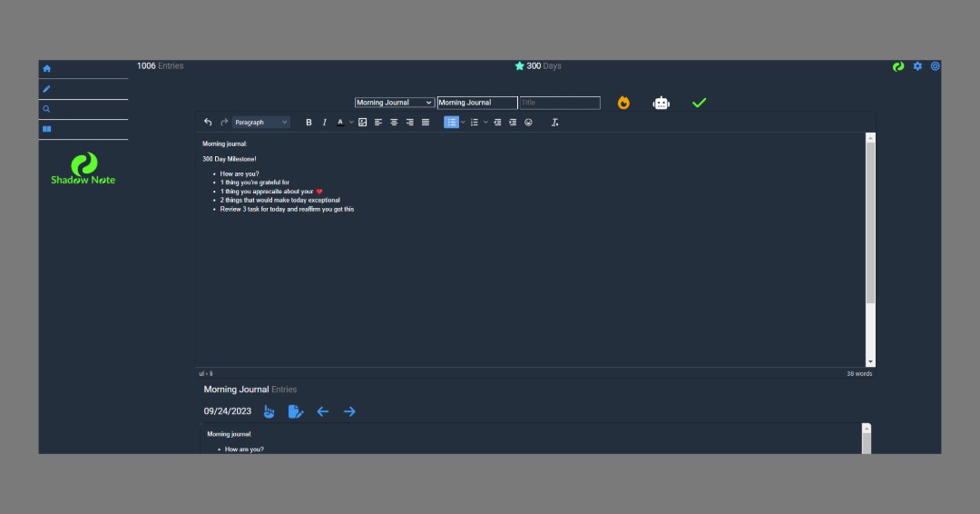980x514 pixels.
Task: Click the "1006 Entries" counter
Action: [x=160, y=65]
